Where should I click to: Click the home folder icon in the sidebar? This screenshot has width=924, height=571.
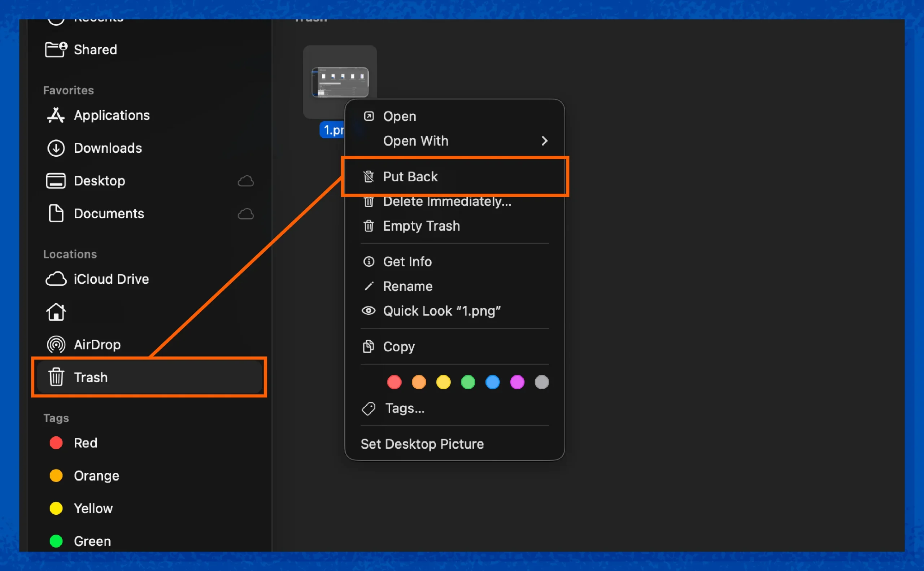tap(56, 312)
